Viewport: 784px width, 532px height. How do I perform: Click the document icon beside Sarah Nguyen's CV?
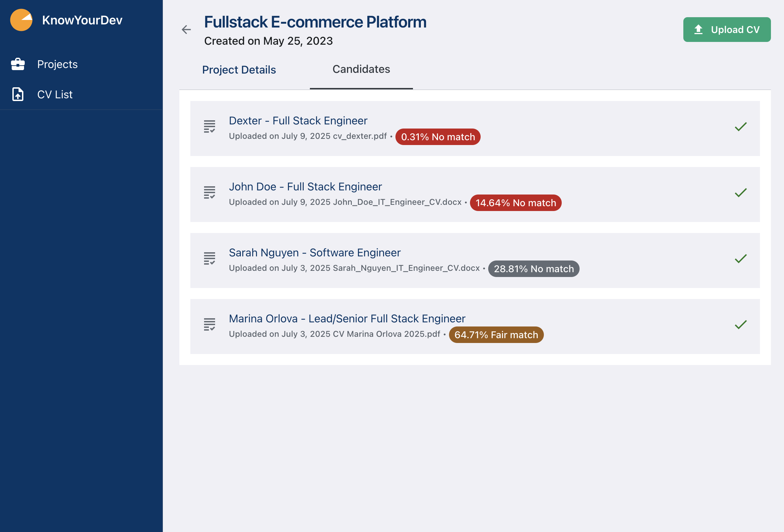(210, 258)
